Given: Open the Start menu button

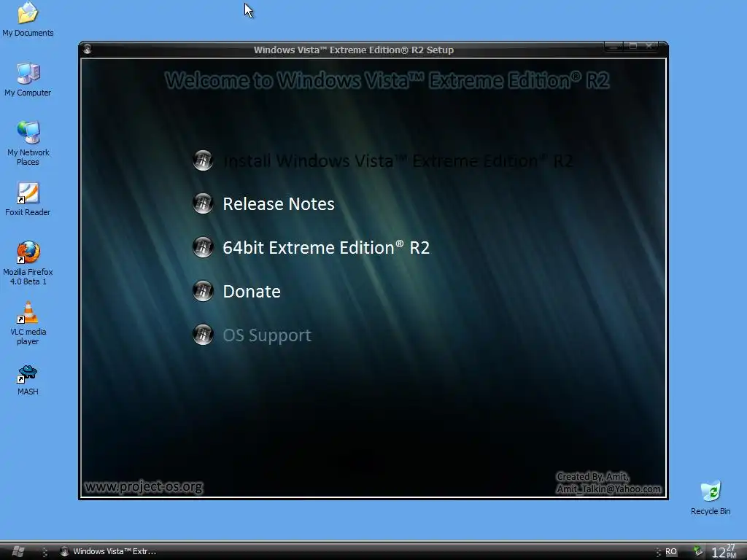Looking at the screenshot, I should (18, 551).
